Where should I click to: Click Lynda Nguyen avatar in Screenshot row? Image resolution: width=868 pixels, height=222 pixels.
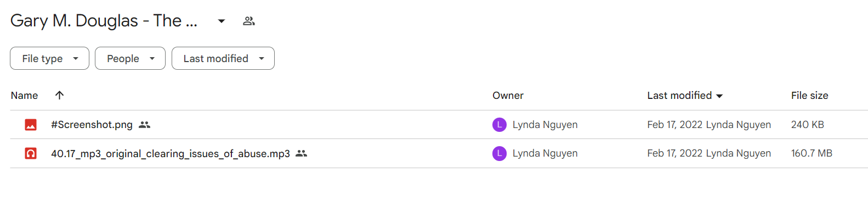click(x=500, y=125)
